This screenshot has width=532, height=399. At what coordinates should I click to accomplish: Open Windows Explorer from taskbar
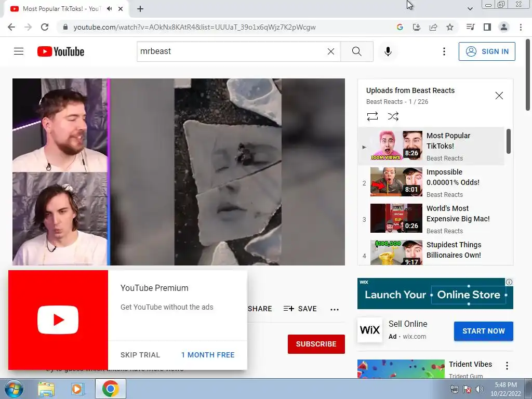click(46, 389)
